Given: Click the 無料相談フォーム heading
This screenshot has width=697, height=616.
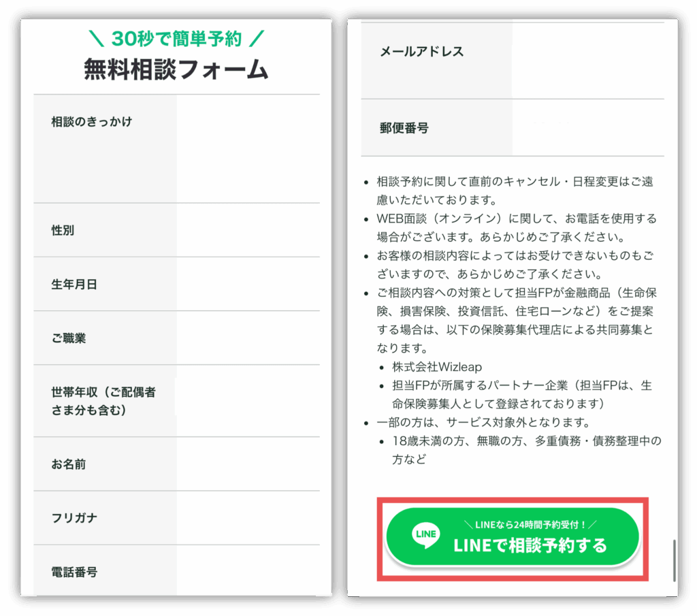Looking at the screenshot, I should pos(176,69).
